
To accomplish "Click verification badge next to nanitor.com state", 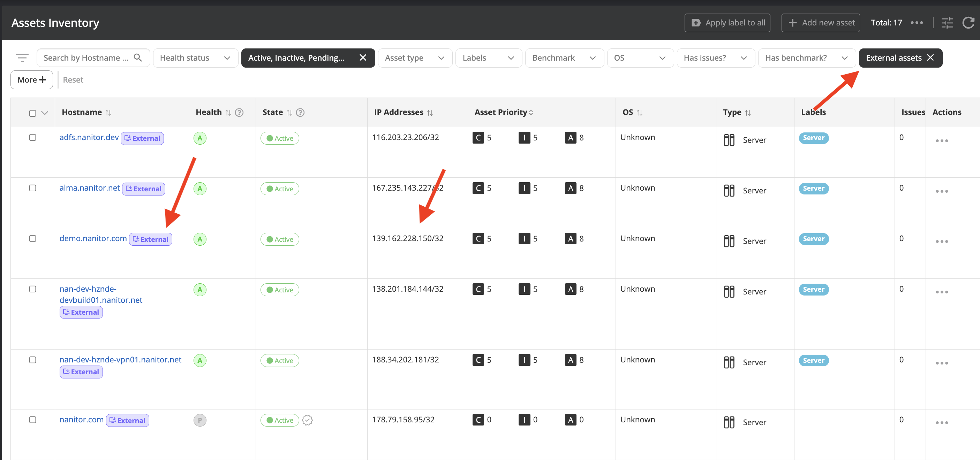I will tap(307, 420).
